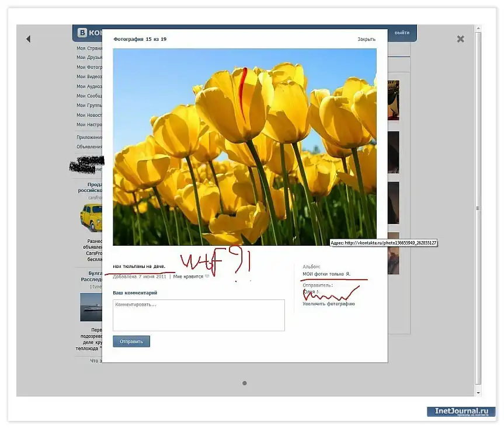Image resolution: width=504 pixels, height=429 pixels.
Task: Open album МОИ фотки только Я
Action: tap(326, 274)
